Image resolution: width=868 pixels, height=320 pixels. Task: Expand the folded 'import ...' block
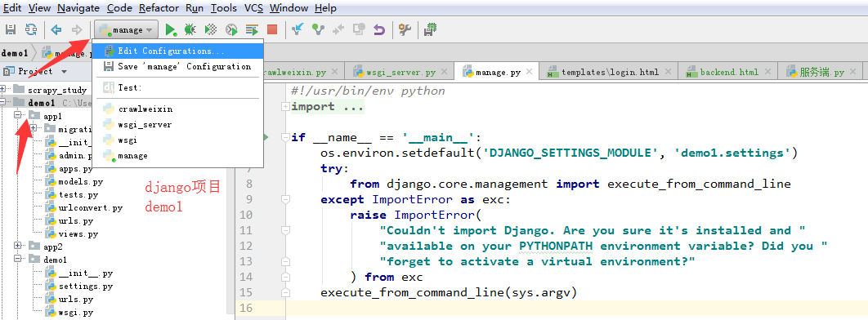coord(285,107)
